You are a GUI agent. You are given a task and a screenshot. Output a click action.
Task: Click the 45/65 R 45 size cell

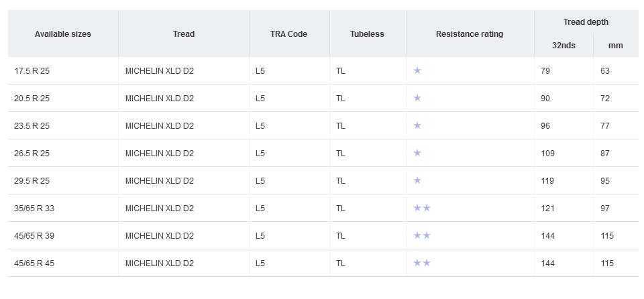[34, 263]
